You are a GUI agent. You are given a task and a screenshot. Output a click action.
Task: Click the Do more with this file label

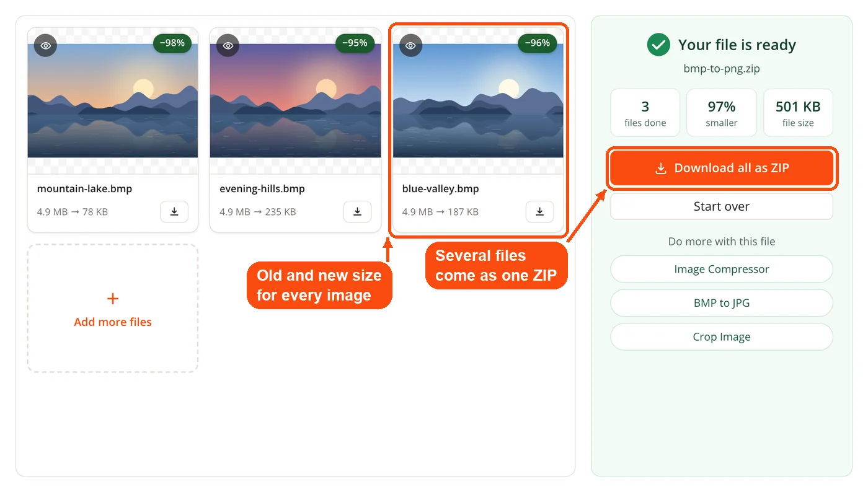722,241
